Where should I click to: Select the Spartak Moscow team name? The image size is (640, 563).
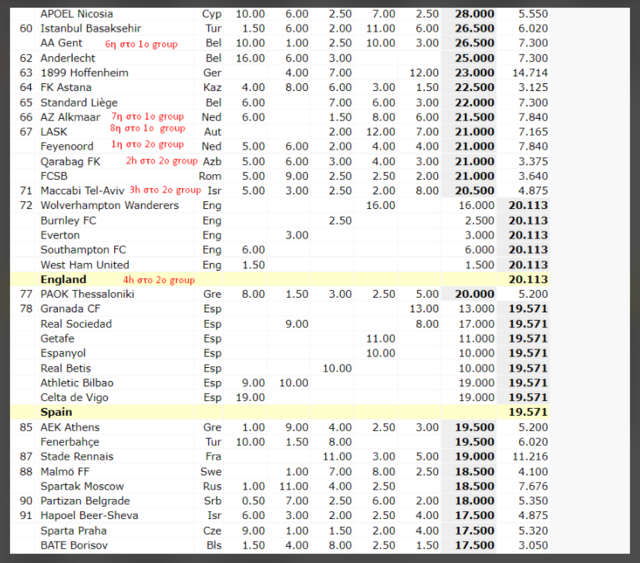point(82,487)
